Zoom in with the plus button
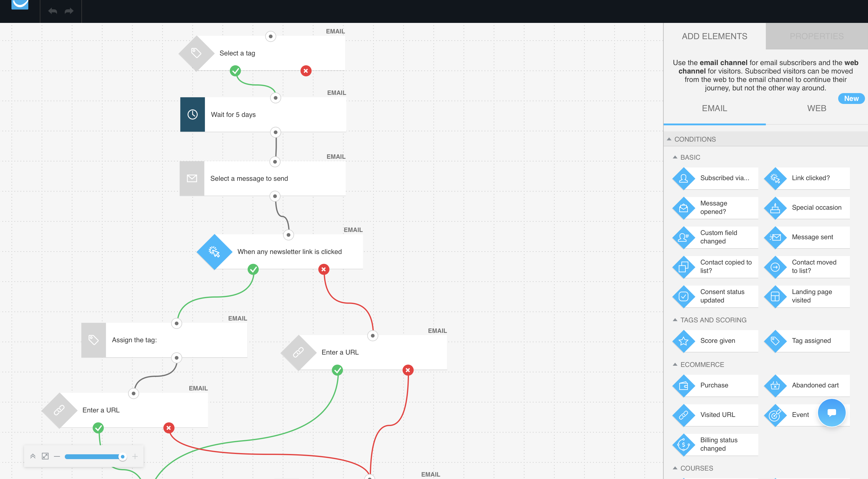This screenshot has height=479, width=868. click(135, 456)
